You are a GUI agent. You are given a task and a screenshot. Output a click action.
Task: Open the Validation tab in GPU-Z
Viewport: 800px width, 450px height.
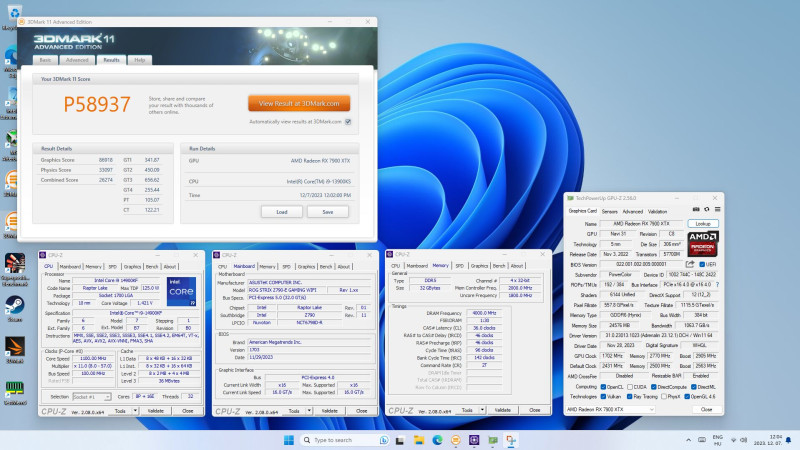pos(657,211)
